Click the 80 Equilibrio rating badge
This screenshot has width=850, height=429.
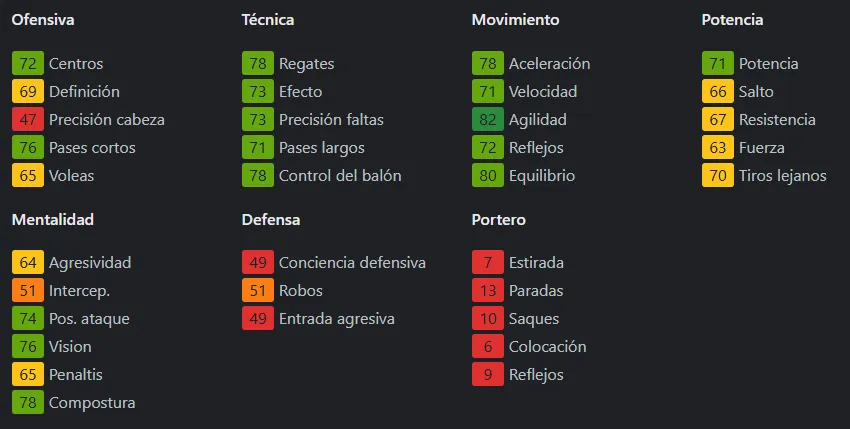tap(487, 176)
